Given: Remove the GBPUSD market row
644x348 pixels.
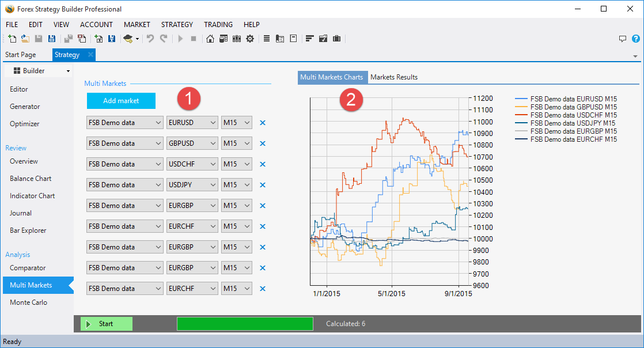Looking at the screenshot, I should click(x=263, y=143).
